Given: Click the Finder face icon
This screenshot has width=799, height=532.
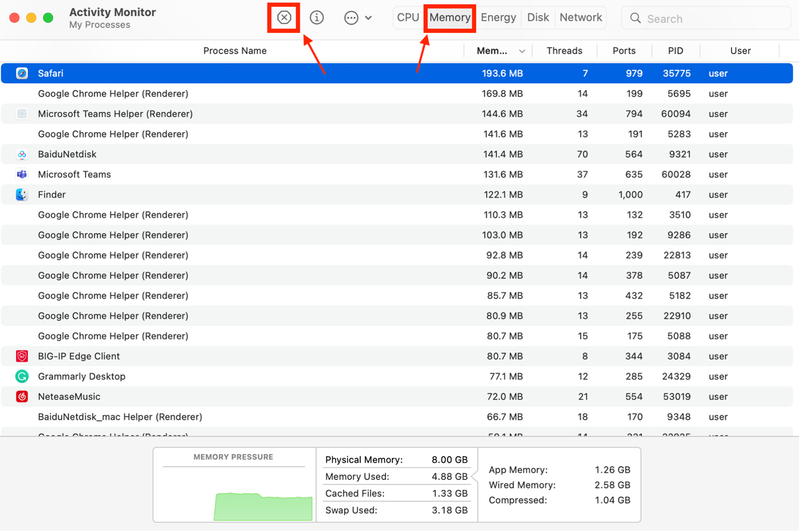Looking at the screenshot, I should click(x=22, y=194).
